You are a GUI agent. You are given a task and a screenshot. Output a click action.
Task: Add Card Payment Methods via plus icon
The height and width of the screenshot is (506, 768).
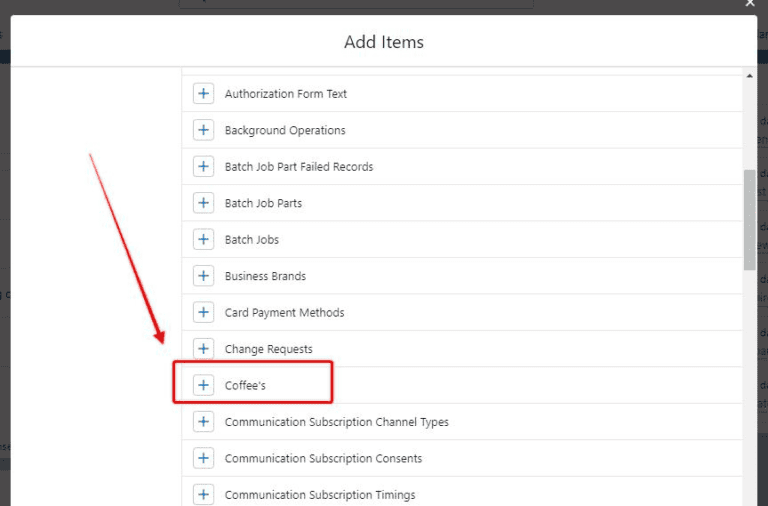(203, 313)
